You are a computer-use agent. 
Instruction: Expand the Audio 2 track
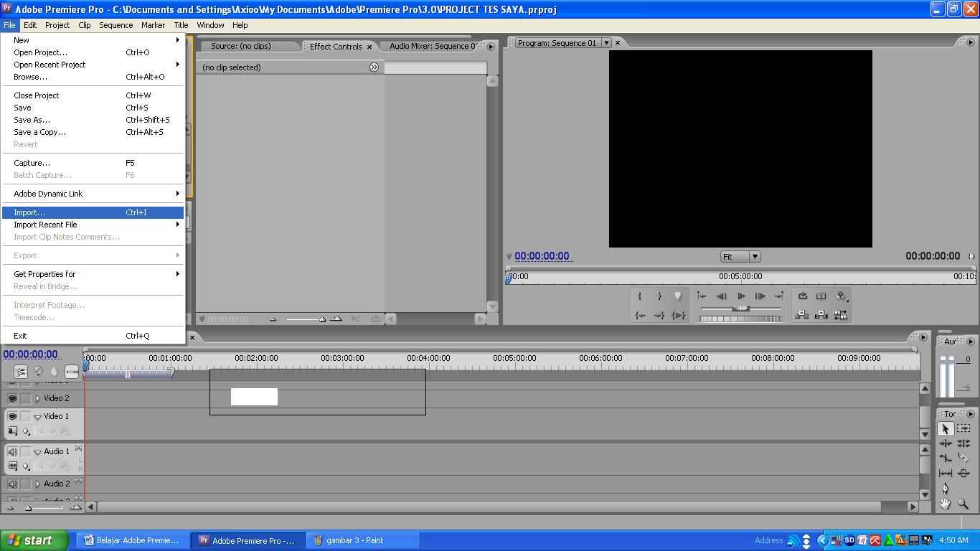tap(37, 484)
